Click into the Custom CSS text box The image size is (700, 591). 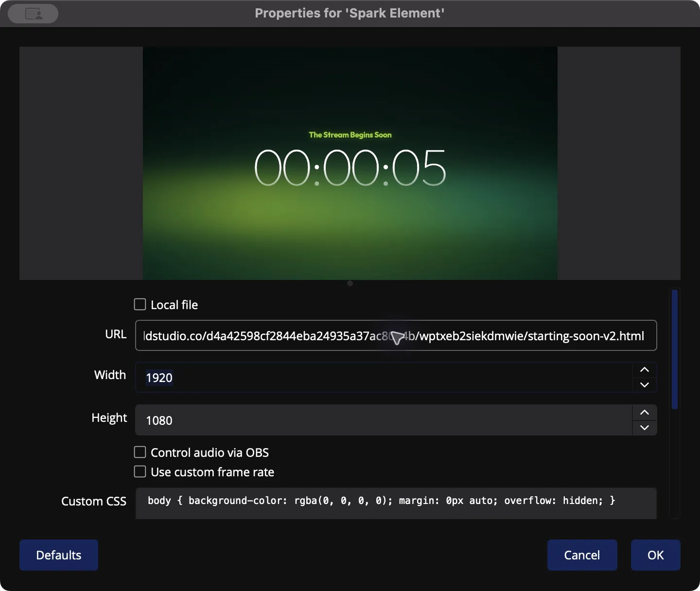pos(396,504)
